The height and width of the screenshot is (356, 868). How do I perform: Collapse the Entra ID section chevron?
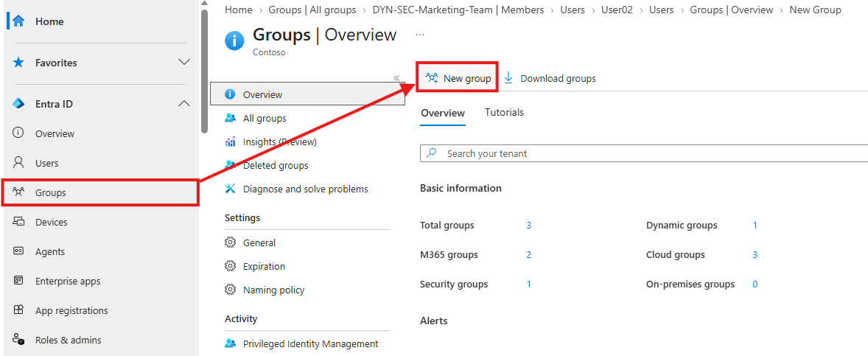pos(184,103)
